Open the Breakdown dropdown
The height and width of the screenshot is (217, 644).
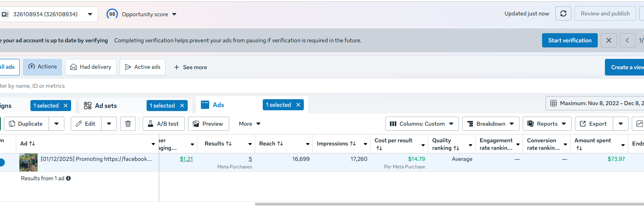click(491, 124)
